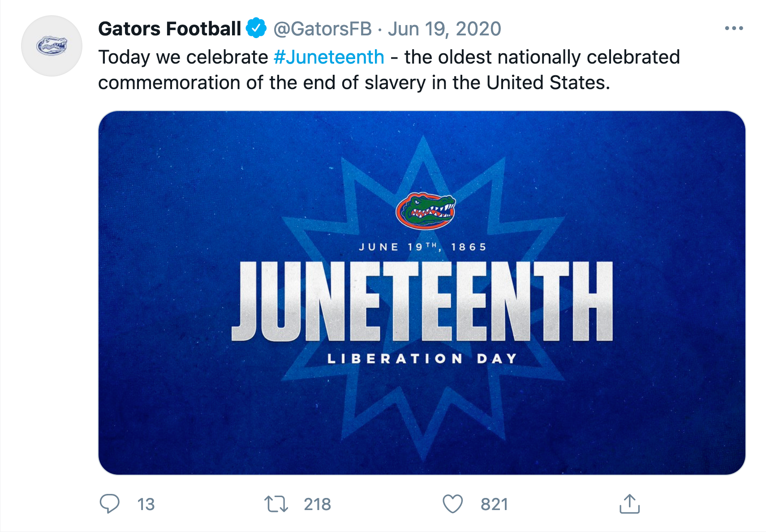Click the like count 821
Screen dimensions: 766x532
[494, 504]
